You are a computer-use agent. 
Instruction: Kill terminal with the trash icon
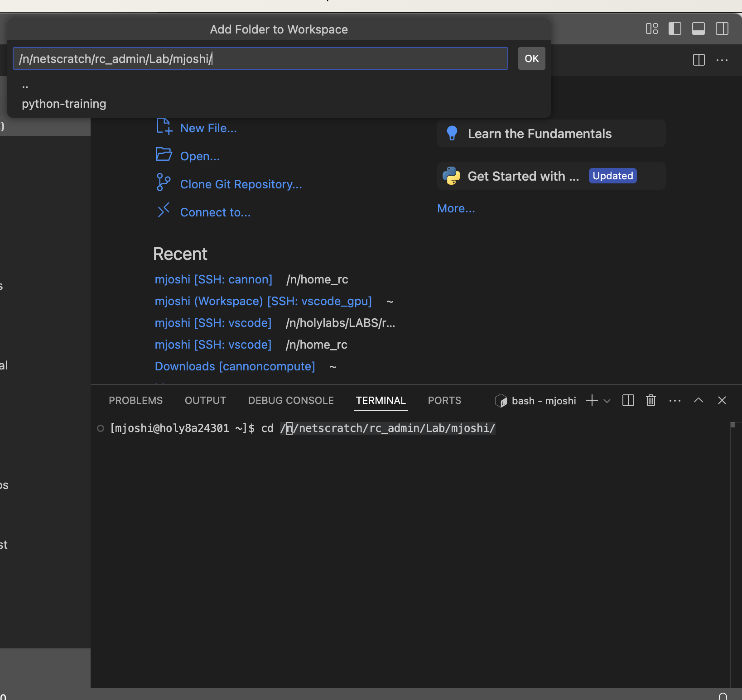650,400
